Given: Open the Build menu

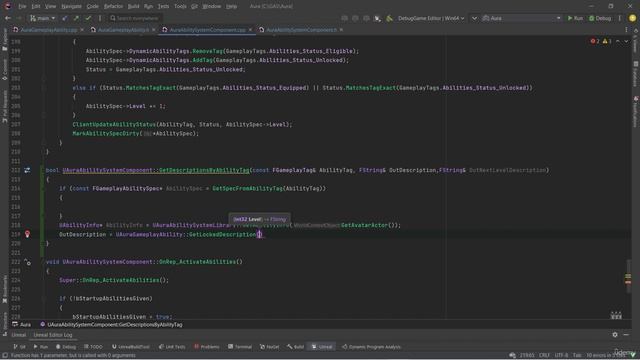Looking at the screenshot, I should click(x=133, y=7).
